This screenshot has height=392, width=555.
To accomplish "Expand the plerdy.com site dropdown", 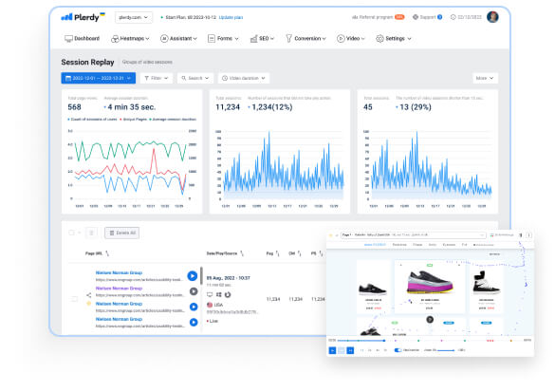I will point(134,17).
